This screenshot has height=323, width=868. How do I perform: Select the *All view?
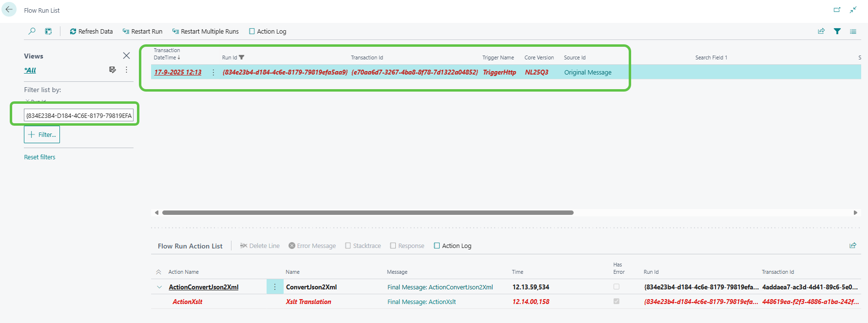point(30,70)
